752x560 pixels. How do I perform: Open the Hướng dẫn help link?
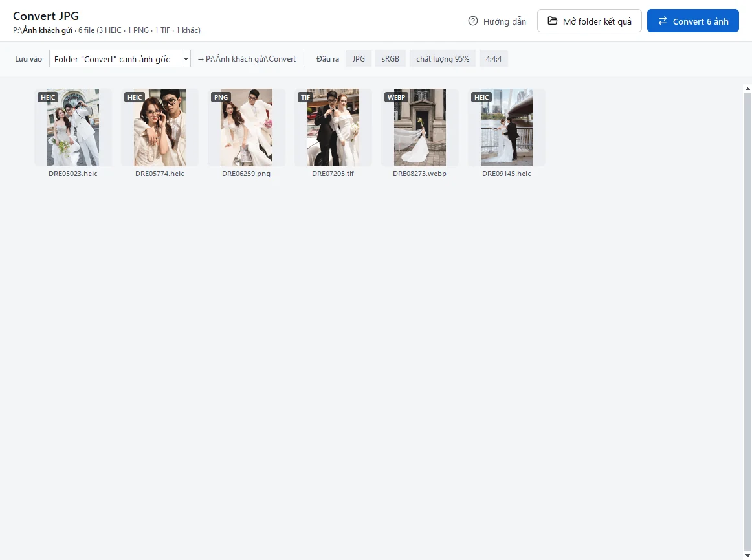[x=497, y=21]
